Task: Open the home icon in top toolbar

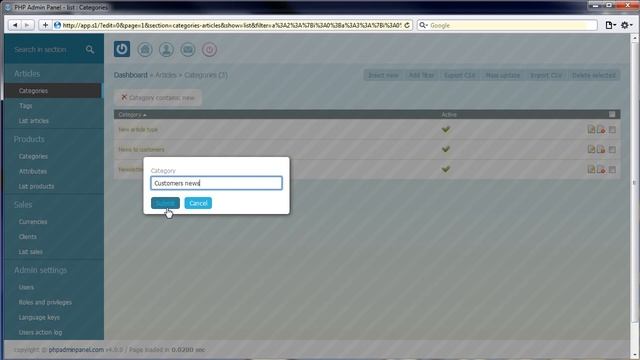Action: pyautogui.click(x=145, y=50)
